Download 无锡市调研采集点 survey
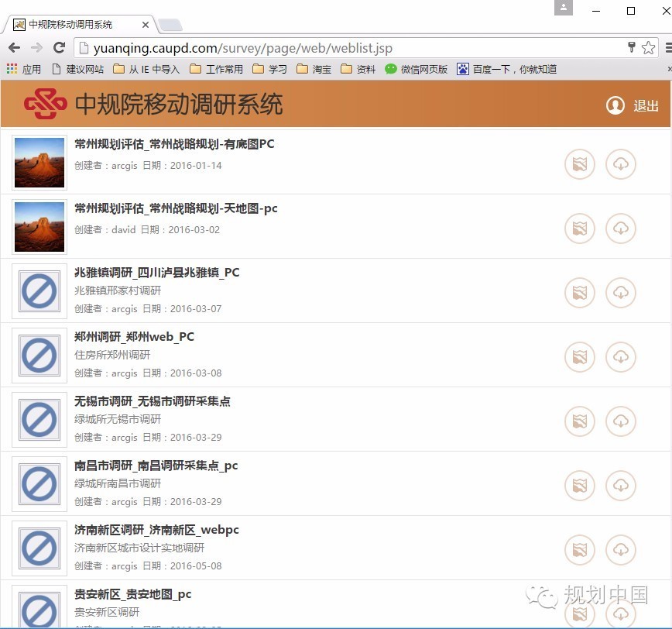Viewport: 672px width, 629px height. point(621,421)
